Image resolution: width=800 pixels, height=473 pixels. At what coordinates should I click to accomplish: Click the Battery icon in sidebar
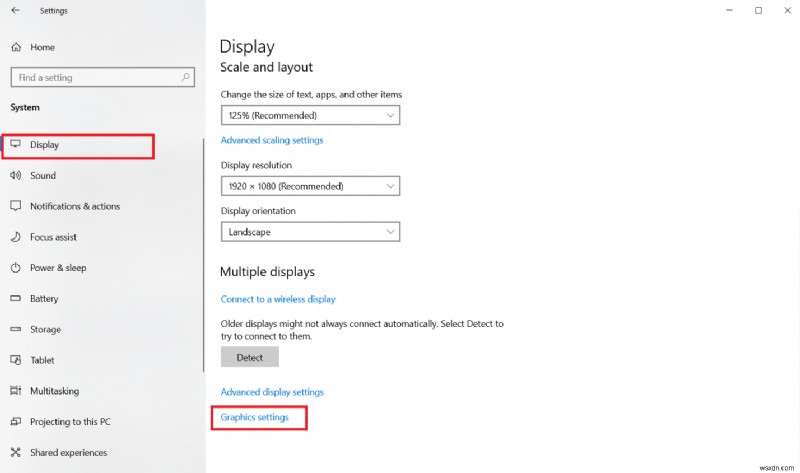coord(15,299)
